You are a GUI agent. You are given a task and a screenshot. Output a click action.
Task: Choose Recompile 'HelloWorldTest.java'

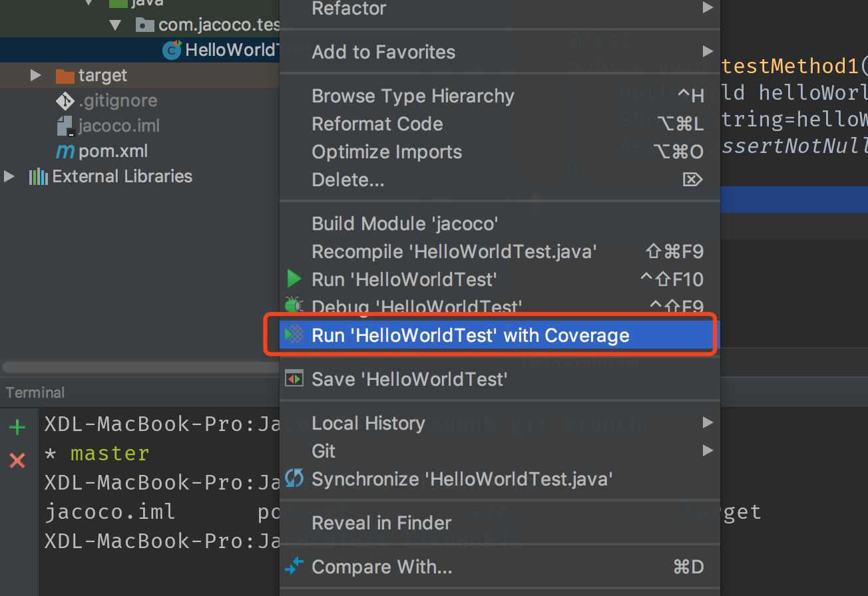[499, 251]
